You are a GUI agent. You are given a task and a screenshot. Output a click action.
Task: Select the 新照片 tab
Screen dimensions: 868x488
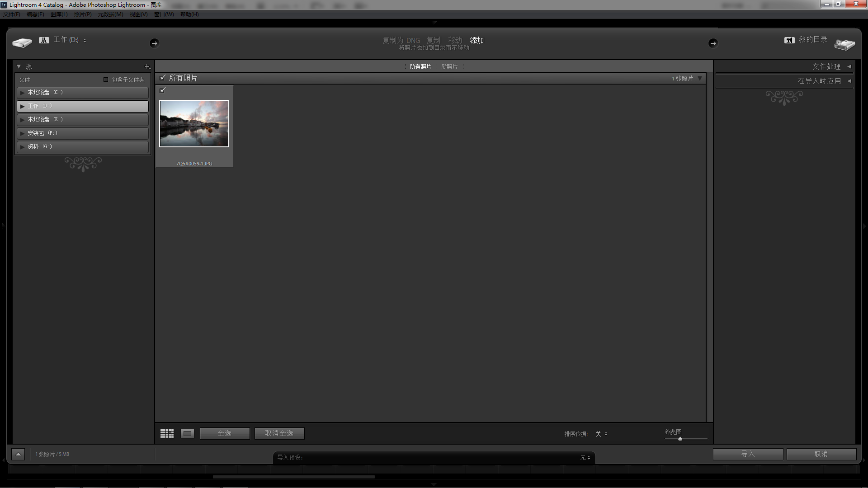click(449, 66)
